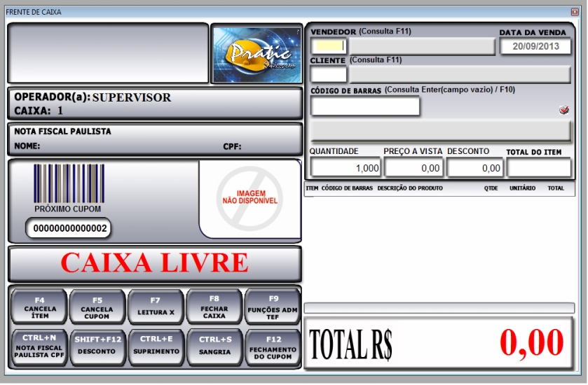Click the CAIXA LIVRE status banner
The width and height of the screenshot is (588, 385).
(x=154, y=264)
